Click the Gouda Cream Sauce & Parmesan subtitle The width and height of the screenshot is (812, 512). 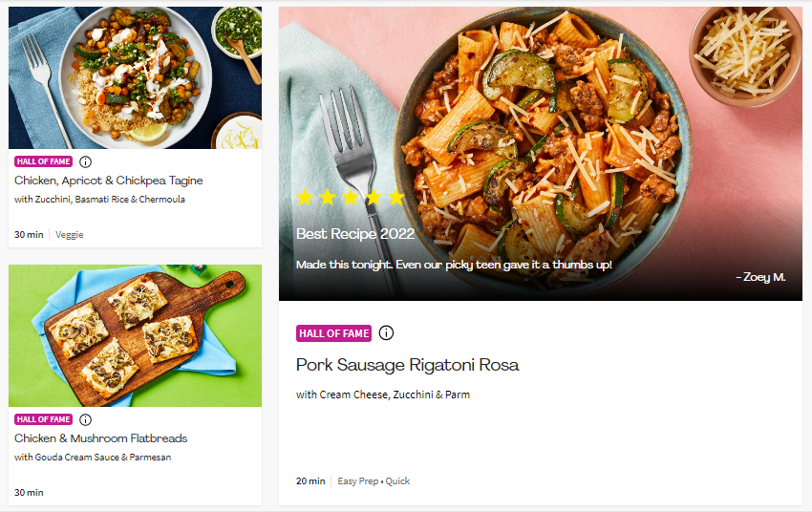coord(93,458)
